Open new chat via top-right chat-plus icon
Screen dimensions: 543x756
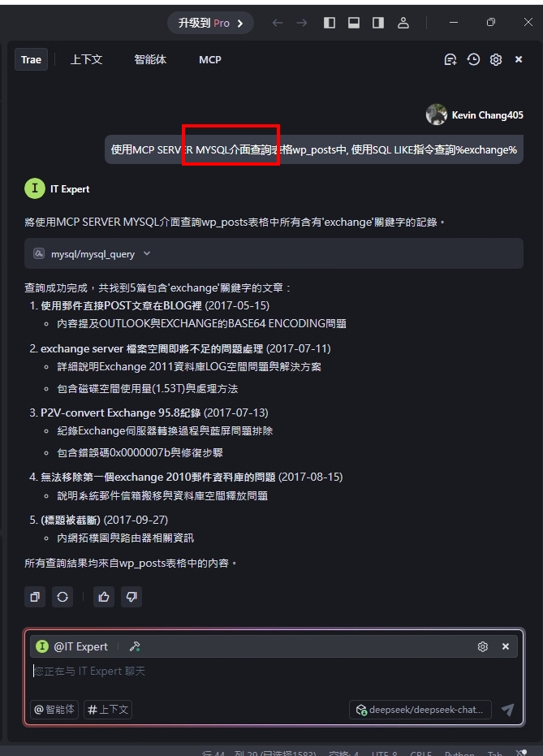click(x=450, y=59)
